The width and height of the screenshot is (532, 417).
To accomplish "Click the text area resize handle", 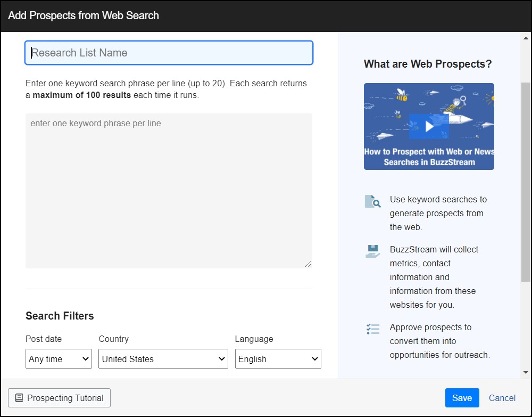I will click(308, 264).
